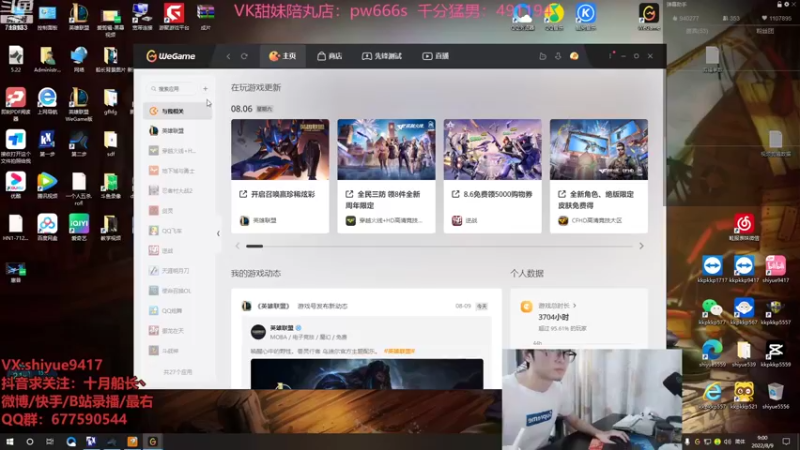Click the WeGame logo in the title bar
The image size is (800, 450).
pos(171,56)
